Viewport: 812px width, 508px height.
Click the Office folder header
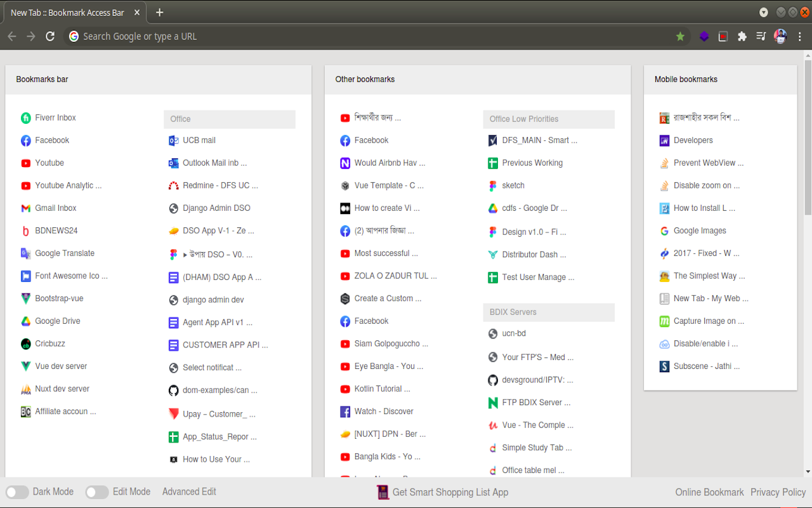point(230,119)
